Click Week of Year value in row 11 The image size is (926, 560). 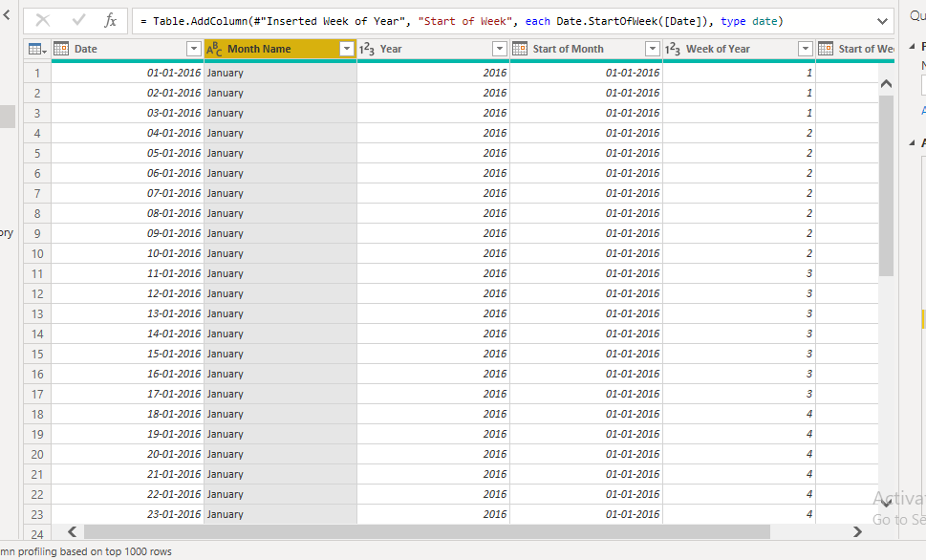pos(740,274)
